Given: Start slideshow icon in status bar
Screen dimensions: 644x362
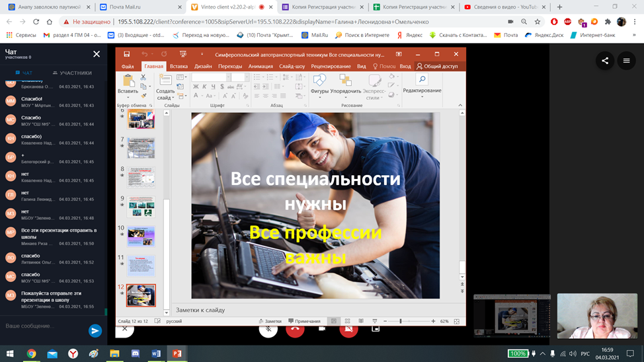Looking at the screenshot, I should pos(375,321).
